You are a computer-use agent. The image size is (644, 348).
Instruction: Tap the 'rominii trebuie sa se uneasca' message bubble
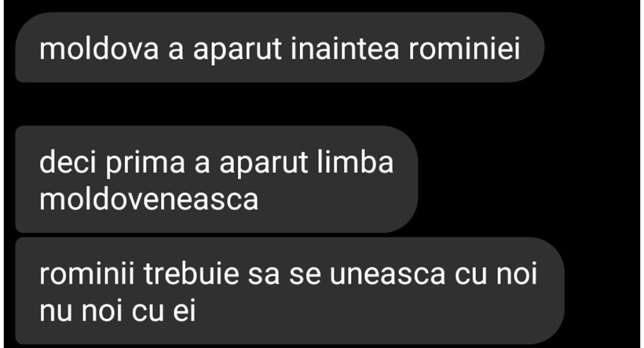point(289,291)
